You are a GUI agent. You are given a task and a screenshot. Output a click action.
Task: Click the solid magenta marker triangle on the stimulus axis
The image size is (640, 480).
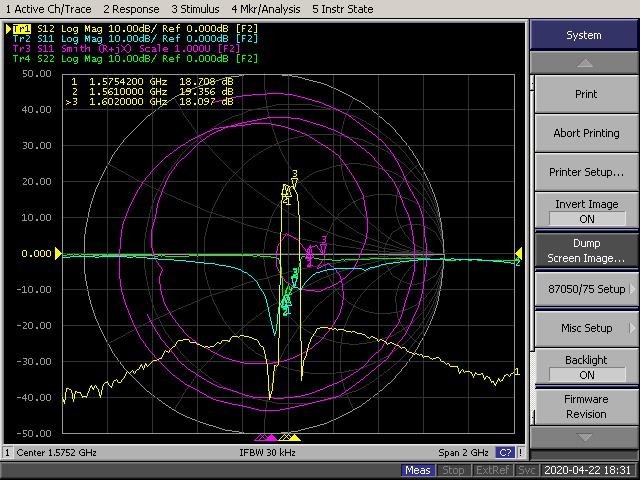coord(271,438)
